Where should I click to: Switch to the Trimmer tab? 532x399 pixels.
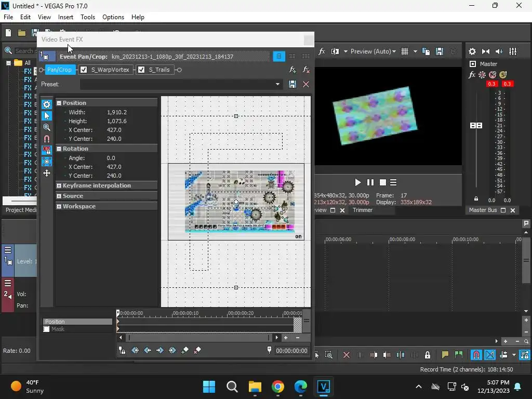pos(362,210)
